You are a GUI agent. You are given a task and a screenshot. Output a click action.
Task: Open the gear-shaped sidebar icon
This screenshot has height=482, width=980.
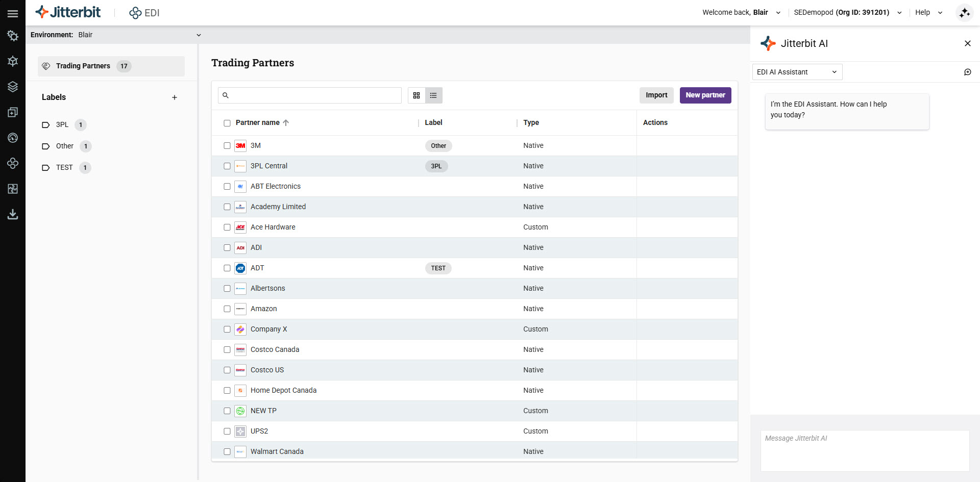point(13,36)
